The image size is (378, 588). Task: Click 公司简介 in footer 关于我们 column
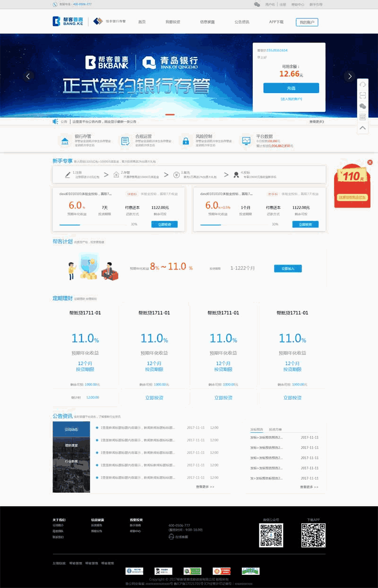click(x=58, y=525)
